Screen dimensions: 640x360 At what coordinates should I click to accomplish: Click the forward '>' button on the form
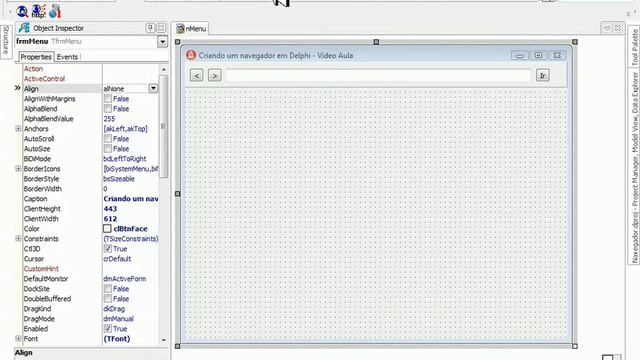pyautogui.click(x=215, y=76)
